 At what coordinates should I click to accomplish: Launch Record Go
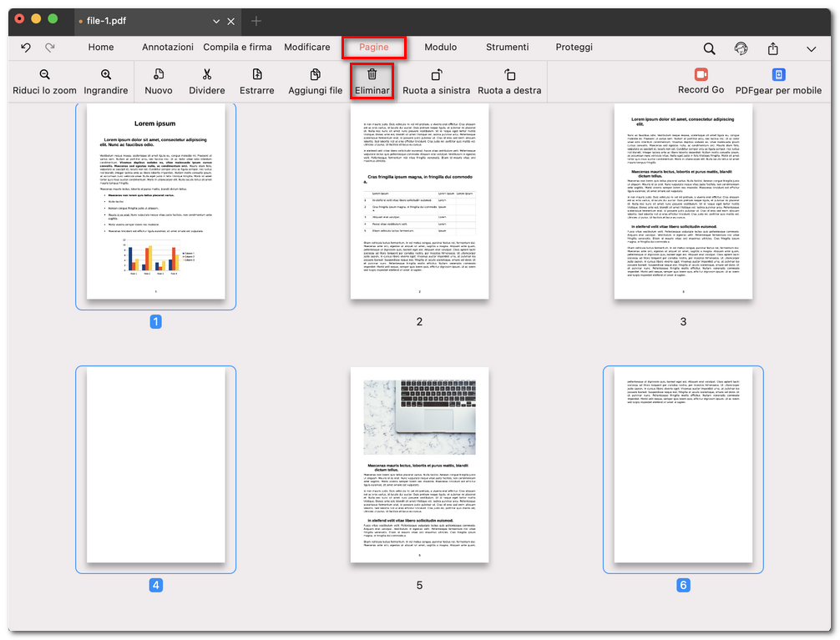pyautogui.click(x=701, y=82)
